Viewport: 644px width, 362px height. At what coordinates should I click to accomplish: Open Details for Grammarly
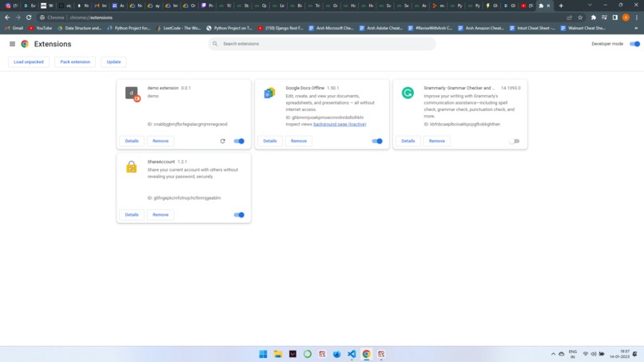click(408, 141)
